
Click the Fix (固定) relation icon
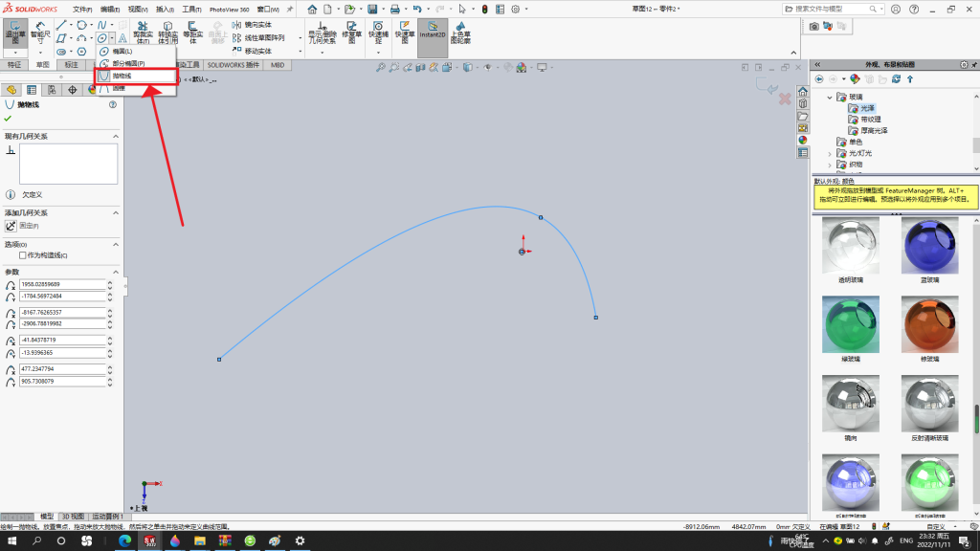pos(11,226)
